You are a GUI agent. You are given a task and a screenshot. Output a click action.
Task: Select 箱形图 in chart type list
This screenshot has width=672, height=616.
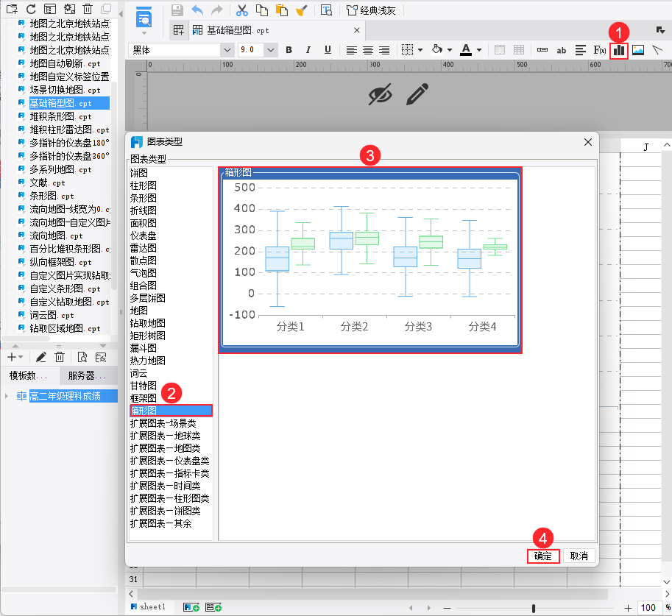tap(171, 411)
